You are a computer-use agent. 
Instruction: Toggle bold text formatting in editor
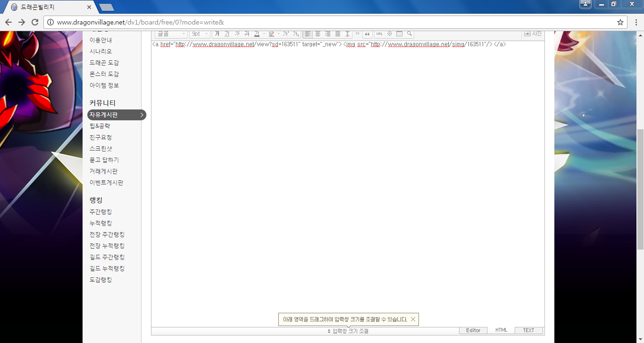[x=217, y=33]
